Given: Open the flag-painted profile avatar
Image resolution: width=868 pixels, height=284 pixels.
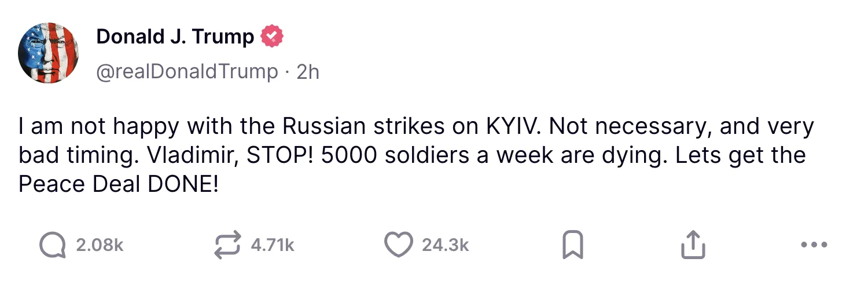Looking at the screenshot, I should click(x=49, y=53).
